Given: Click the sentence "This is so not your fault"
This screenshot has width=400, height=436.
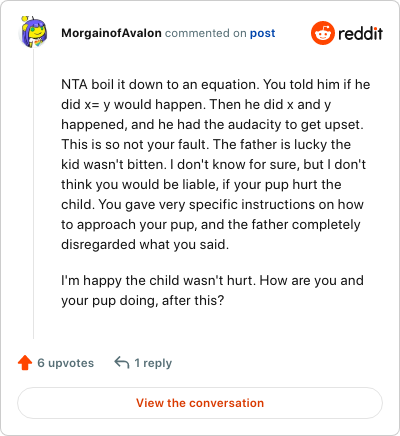Looking at the screenshot, I should coord(135,144).
